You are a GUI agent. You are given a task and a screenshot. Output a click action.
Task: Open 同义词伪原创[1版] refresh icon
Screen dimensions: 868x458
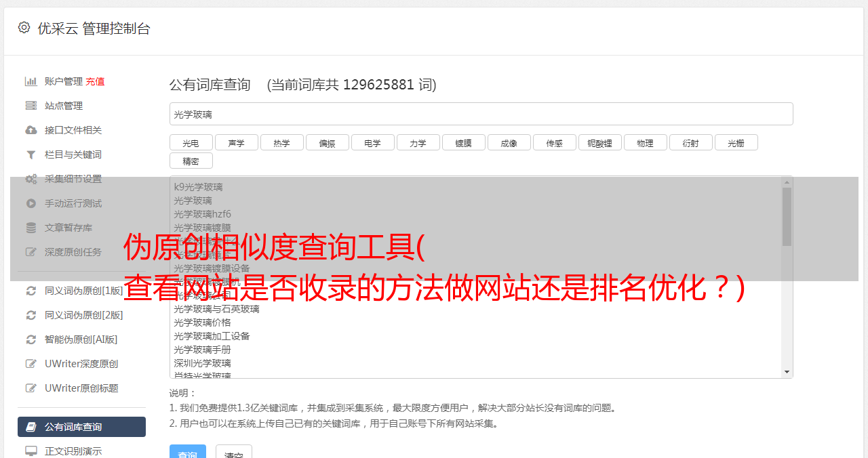(x=31, y=291)
